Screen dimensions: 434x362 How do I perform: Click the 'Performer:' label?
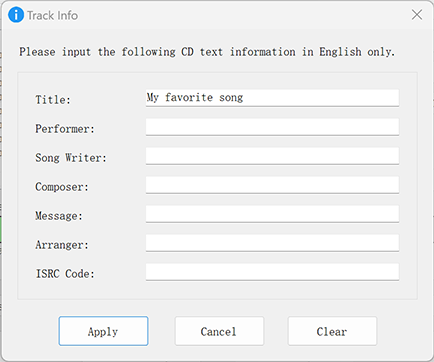(x=65, y=129)
